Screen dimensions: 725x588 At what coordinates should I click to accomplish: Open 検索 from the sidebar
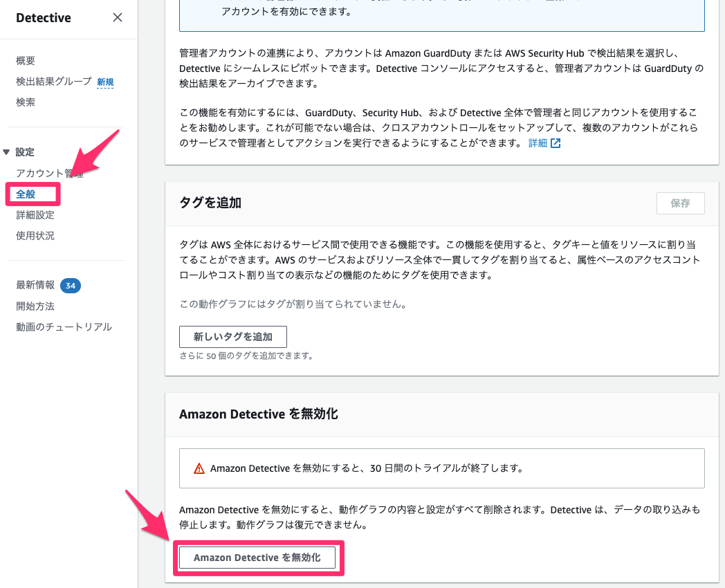coord(25,102)
